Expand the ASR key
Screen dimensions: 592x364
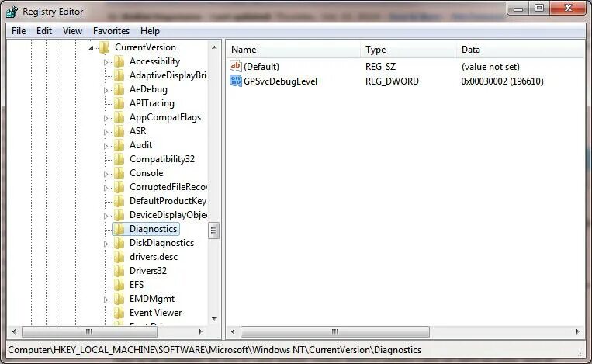pos(106,132)
